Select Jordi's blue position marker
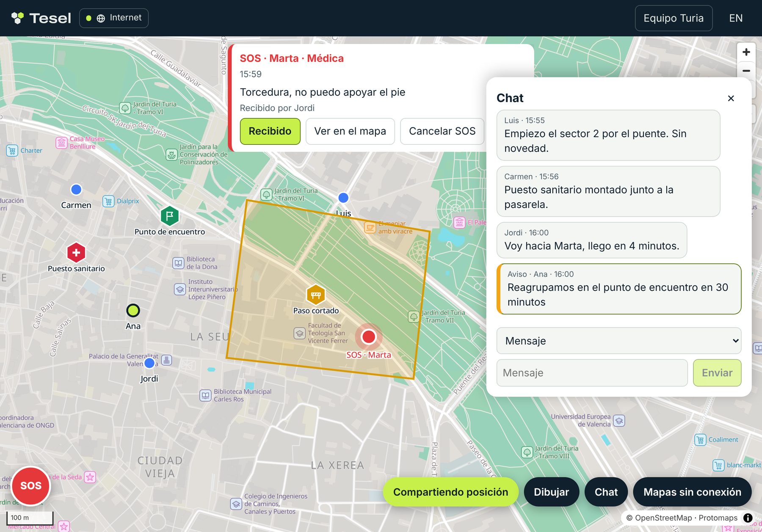The image size is (762, 532). click(x=149, y=363)
